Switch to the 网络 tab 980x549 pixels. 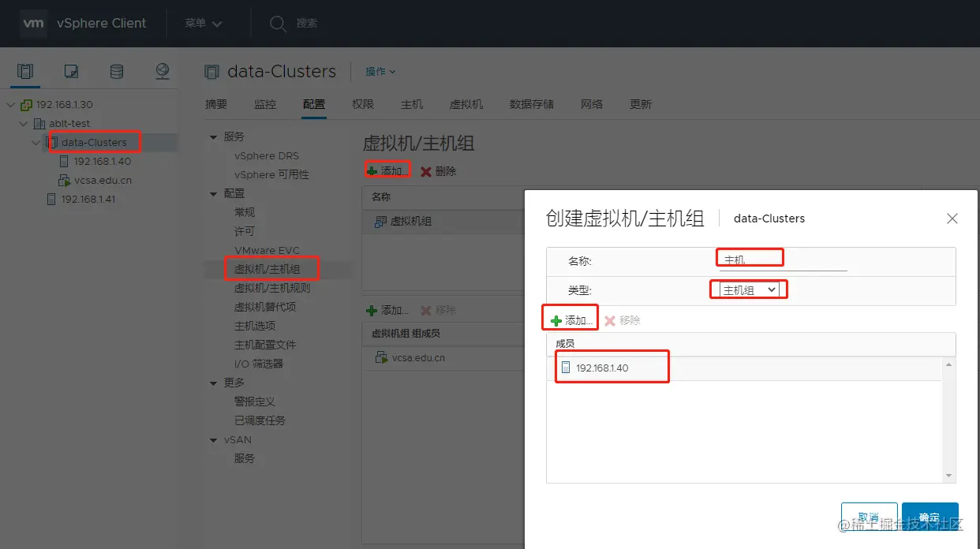pyautogui.click(x=592, y=104)
